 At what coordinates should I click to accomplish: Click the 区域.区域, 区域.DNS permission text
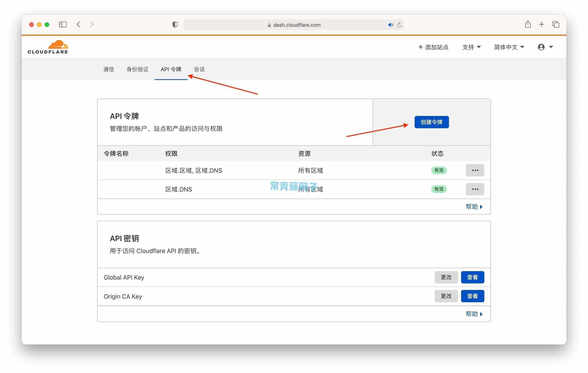pyautogui.click(x=194, y=170)
